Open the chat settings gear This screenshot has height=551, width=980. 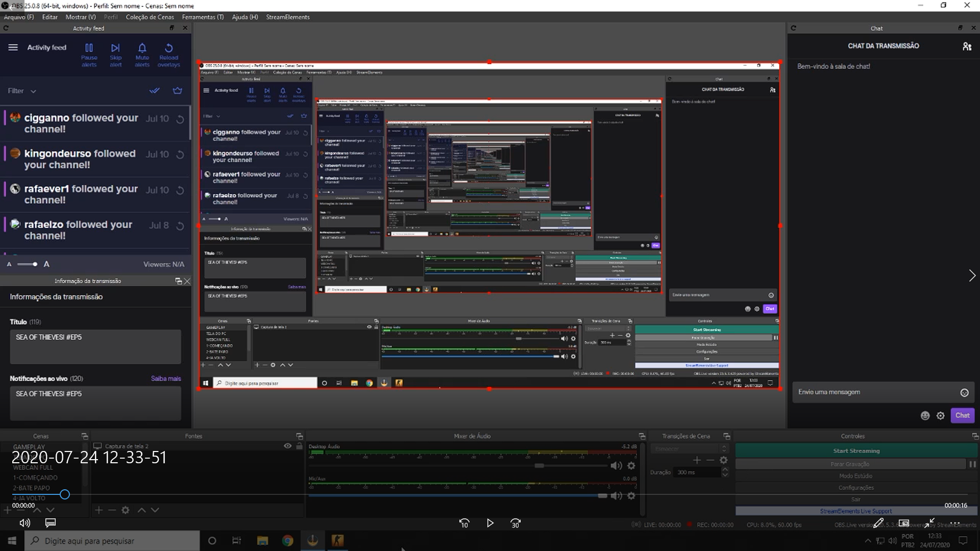click(940, 416)
